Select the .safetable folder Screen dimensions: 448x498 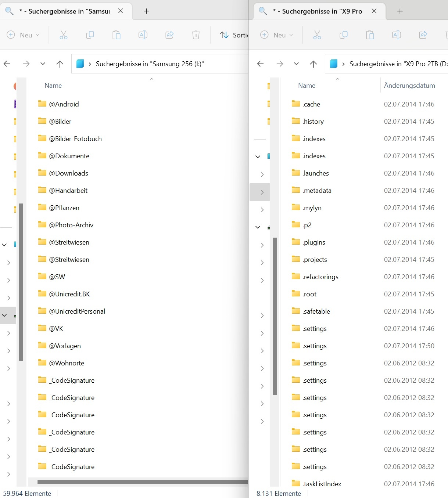[x=316, y=311]
